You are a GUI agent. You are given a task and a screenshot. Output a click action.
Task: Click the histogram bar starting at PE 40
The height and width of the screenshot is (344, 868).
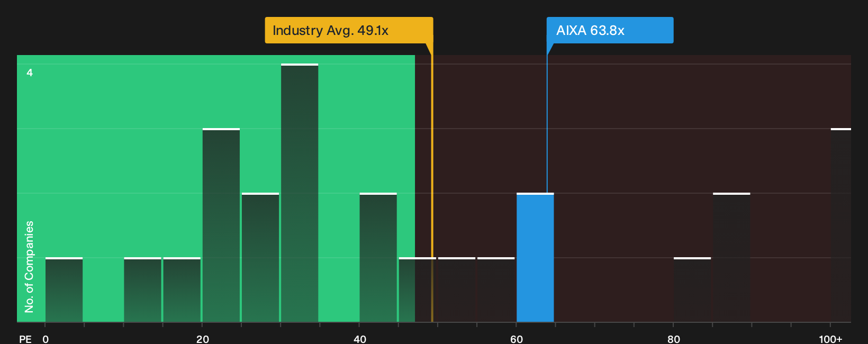(378, 258)
